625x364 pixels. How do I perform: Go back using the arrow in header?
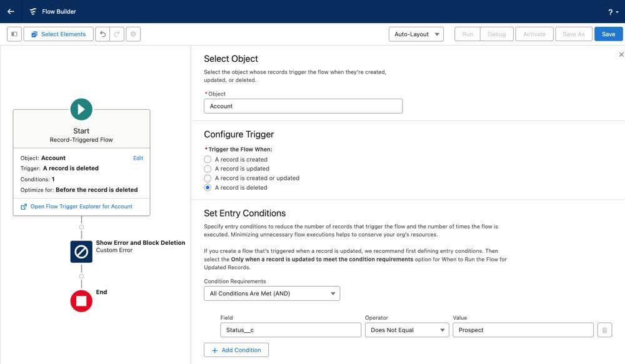11,11
